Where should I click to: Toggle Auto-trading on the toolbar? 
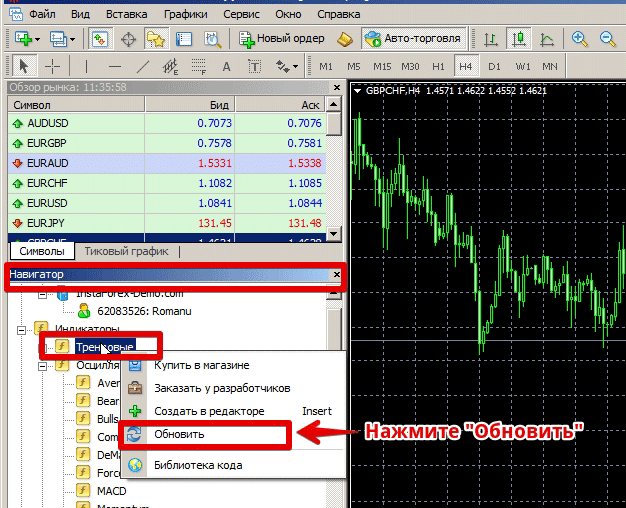[x=414, y=39]
